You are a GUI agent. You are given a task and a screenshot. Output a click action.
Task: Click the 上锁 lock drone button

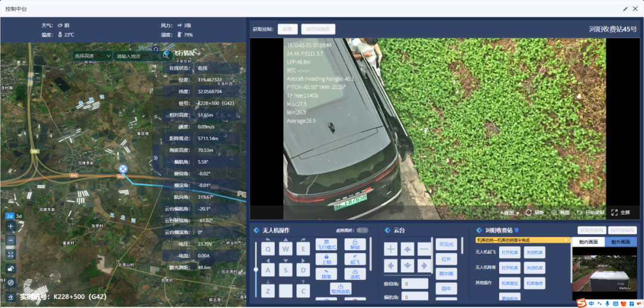tap(326, 259)
